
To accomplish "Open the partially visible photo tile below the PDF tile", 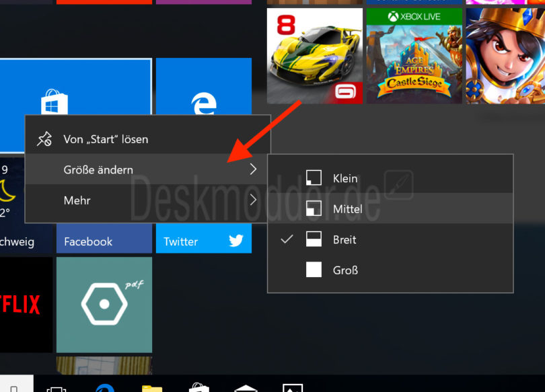I will tap(104, 365).
